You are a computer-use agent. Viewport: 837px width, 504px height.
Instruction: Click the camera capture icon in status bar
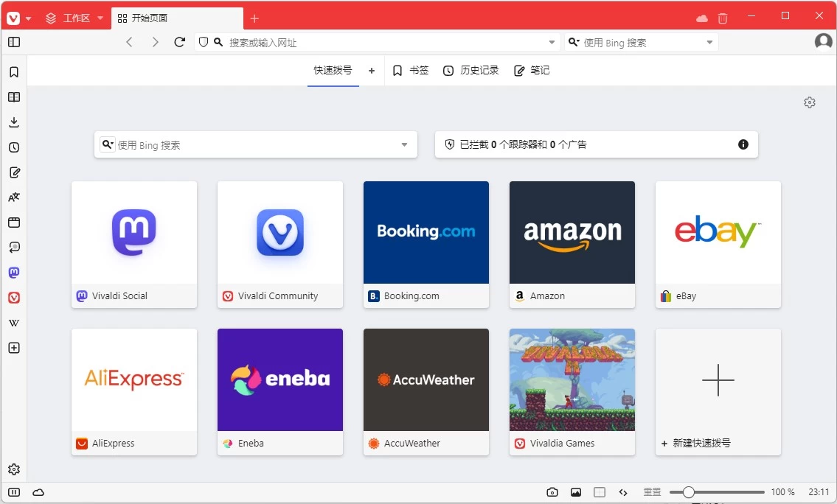[x=552, y=491]
